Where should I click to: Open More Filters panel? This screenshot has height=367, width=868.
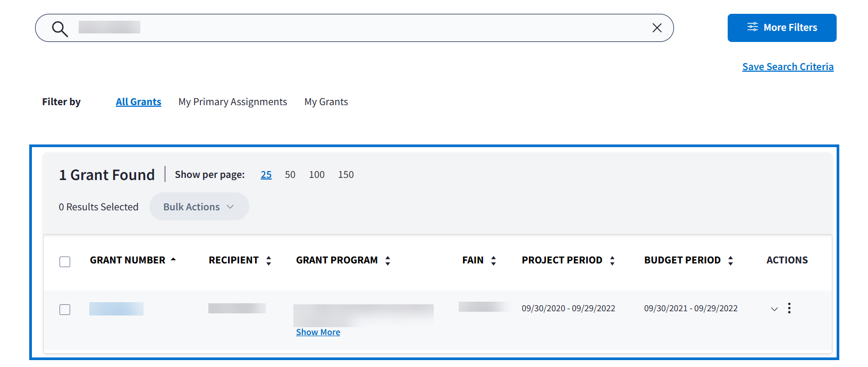781,28
